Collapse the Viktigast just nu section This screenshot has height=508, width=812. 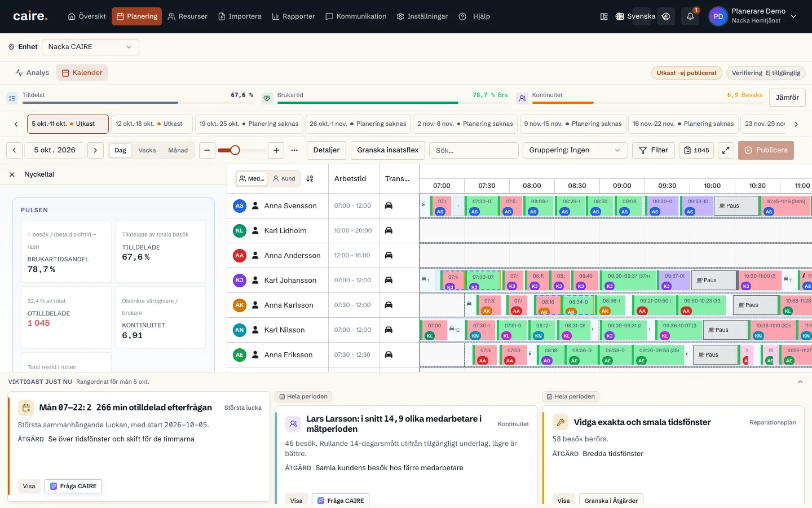tap(800, 382)
